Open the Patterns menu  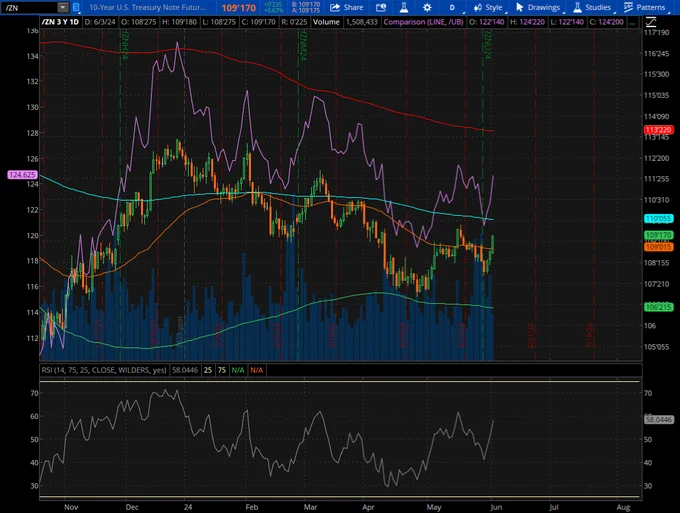[644, 7]
